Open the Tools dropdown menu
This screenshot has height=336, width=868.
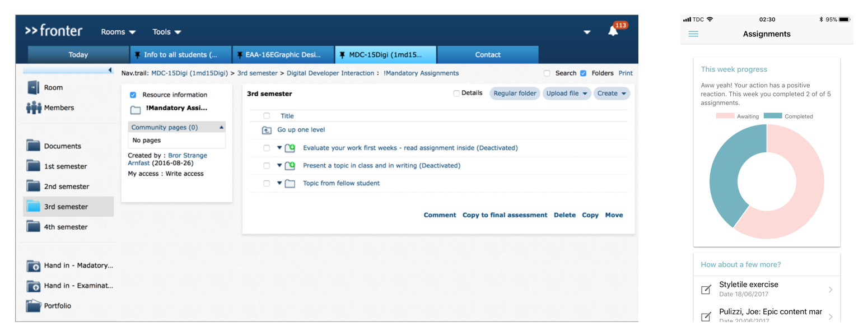167,32
